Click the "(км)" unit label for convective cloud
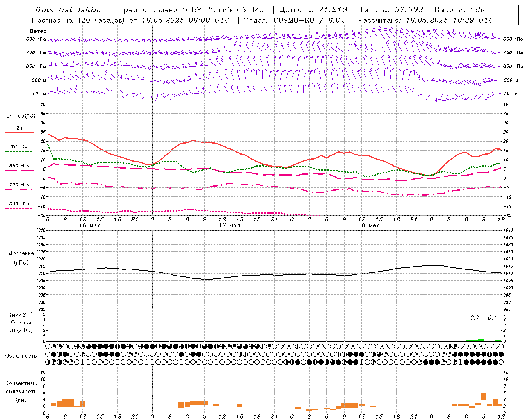Screen dimensions: 525x420 21,399
